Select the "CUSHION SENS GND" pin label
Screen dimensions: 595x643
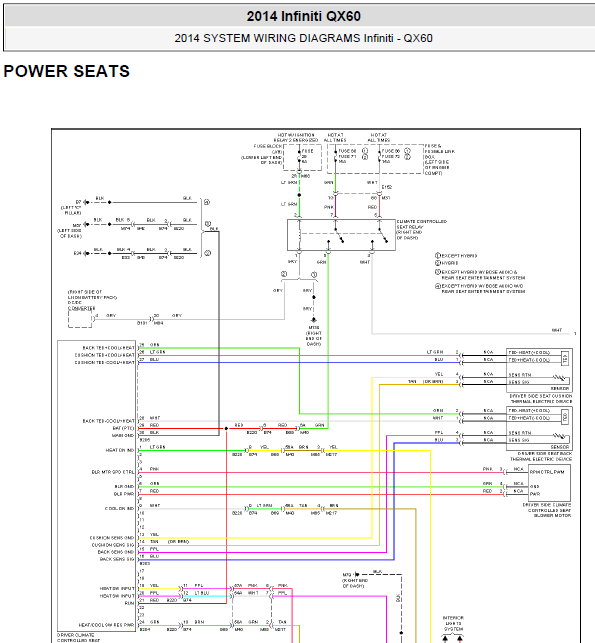(x=112, y=538)
